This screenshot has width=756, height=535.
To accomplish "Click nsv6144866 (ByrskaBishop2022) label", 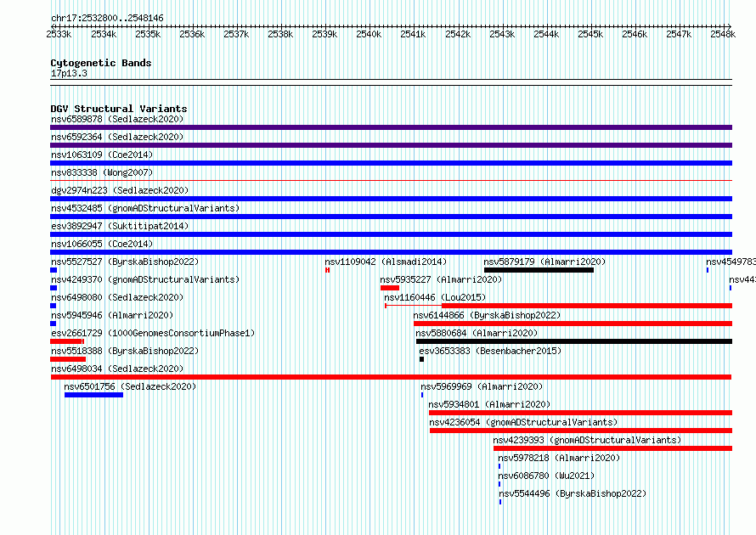I will tap(487, 315).
